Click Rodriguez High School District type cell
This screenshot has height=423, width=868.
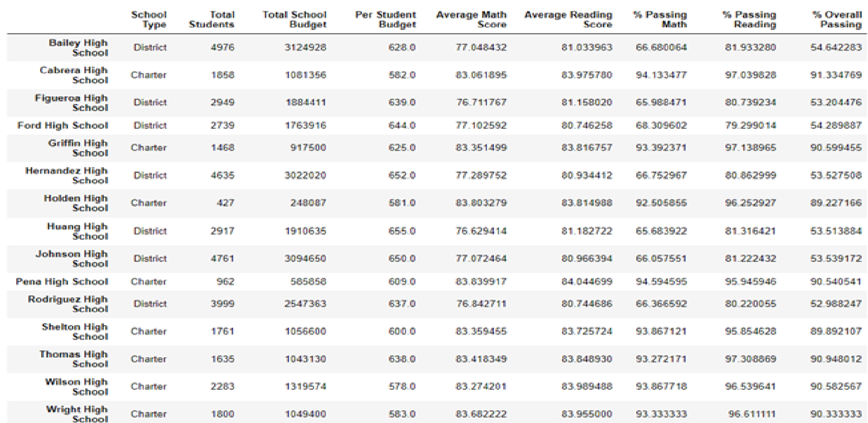150,304
